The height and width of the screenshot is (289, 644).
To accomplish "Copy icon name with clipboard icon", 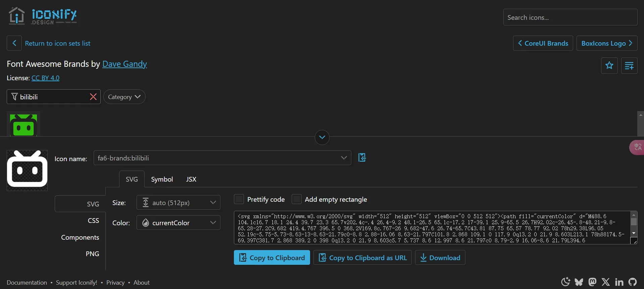I will 362,157.
